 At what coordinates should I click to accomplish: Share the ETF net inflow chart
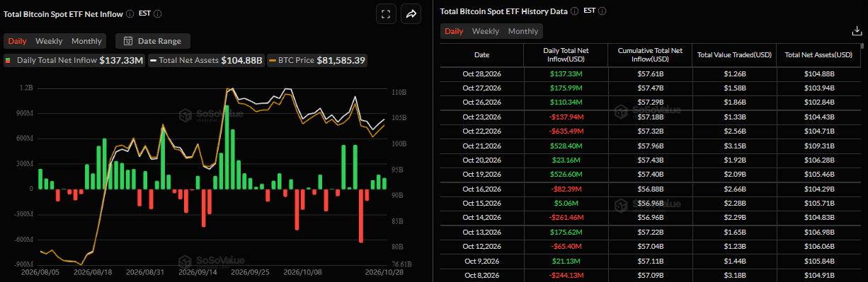pyautogui.click(x=411, y=14)
